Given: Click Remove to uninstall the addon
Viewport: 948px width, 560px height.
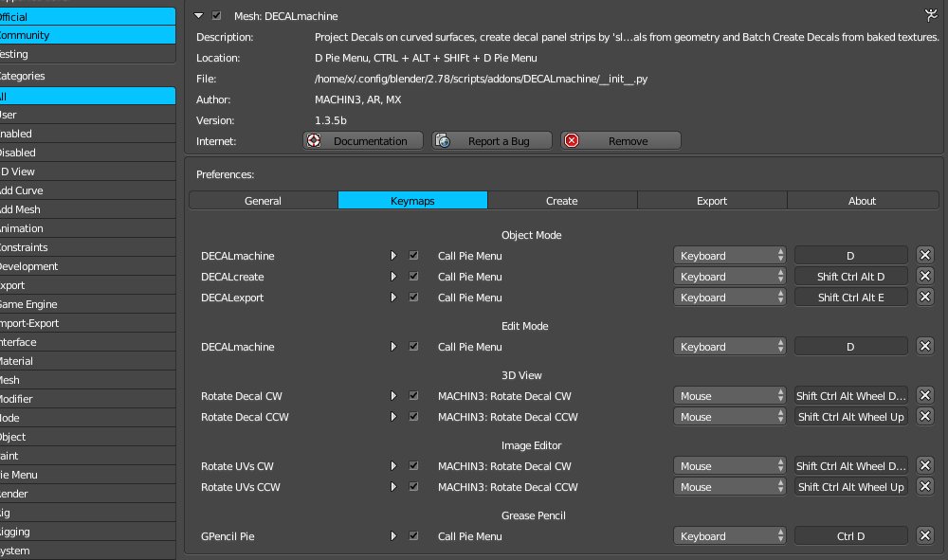Looking at the screenshot, I should (620, 141).
